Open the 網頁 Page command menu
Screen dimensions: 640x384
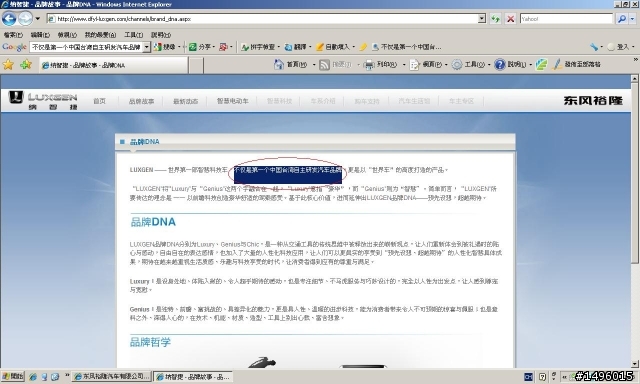point(429,64)
